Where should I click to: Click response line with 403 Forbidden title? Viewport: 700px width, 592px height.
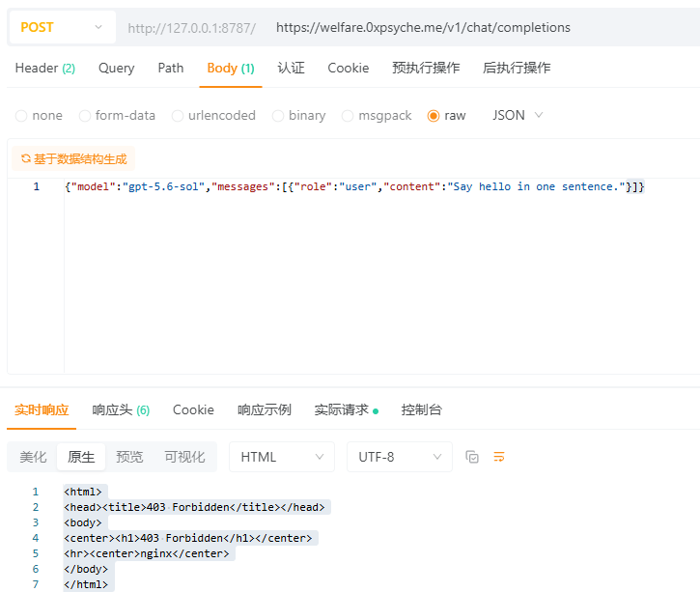[194, 507]
